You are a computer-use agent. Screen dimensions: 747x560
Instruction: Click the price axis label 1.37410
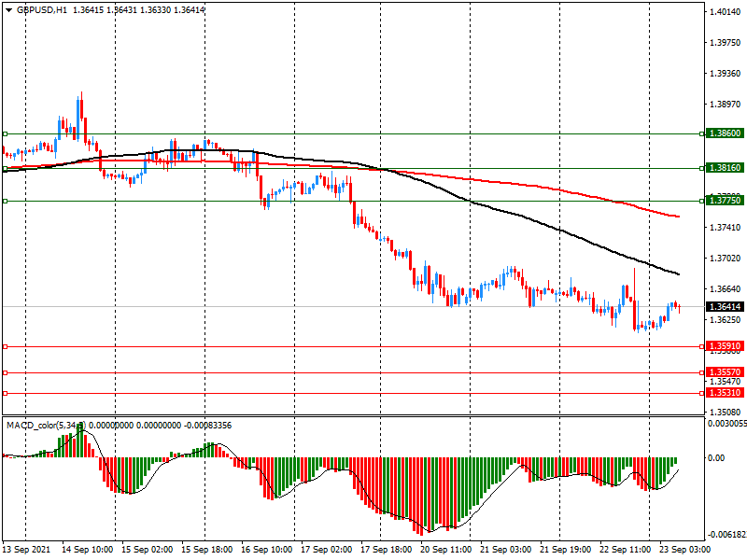[726, 228]
